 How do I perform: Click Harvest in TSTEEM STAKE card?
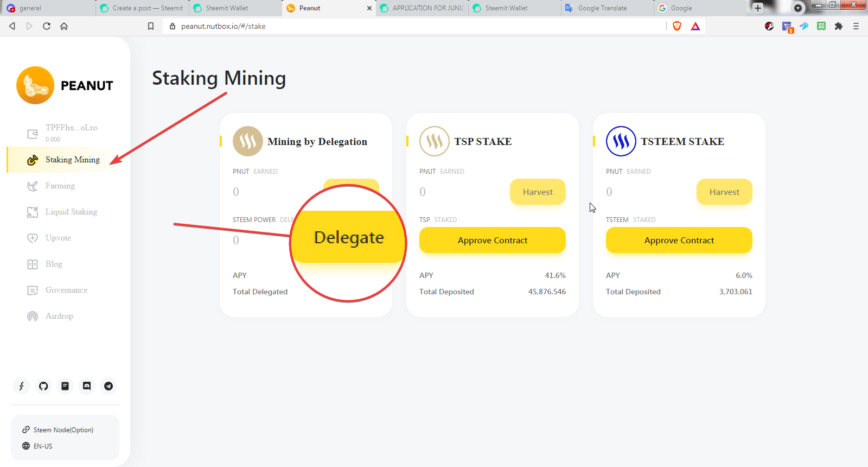[x=724, y=192]
